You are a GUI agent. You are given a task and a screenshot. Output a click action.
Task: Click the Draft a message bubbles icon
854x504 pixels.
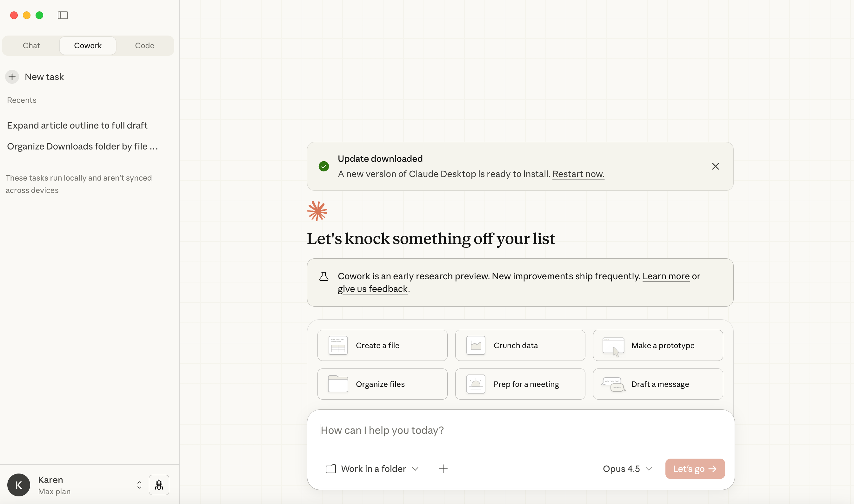click(613, 384)
